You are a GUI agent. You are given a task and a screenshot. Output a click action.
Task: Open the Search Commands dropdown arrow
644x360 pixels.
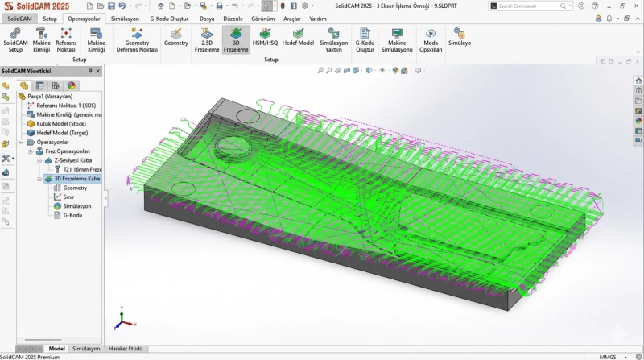(570, 6)
